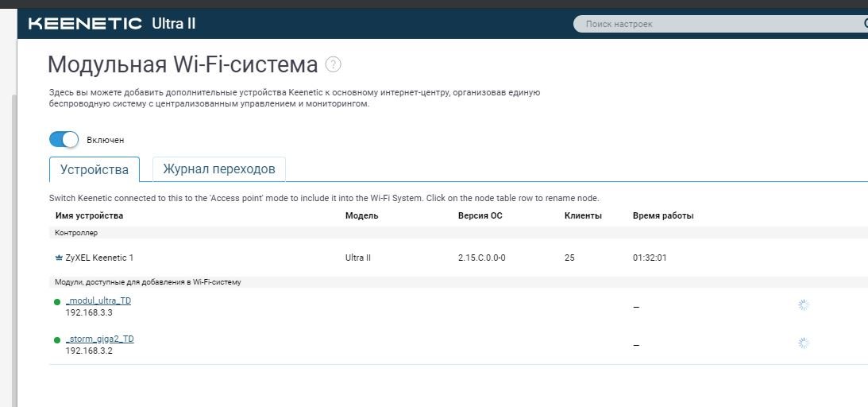Image resolution: width=868 pixels, height=407 pixels.
Task: Click the help question mark beside the page title
Action: point(333,65)
